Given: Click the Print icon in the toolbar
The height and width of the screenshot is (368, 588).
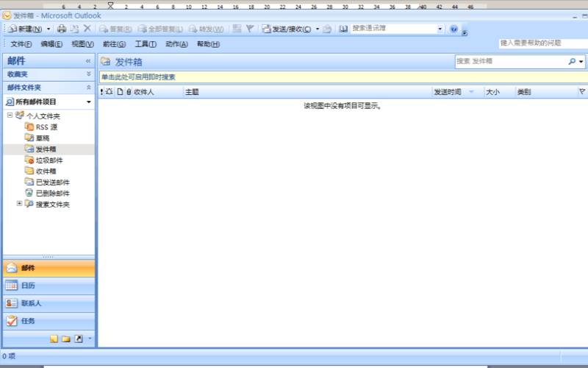Looking at the screenshot, I should click(62, 29).
